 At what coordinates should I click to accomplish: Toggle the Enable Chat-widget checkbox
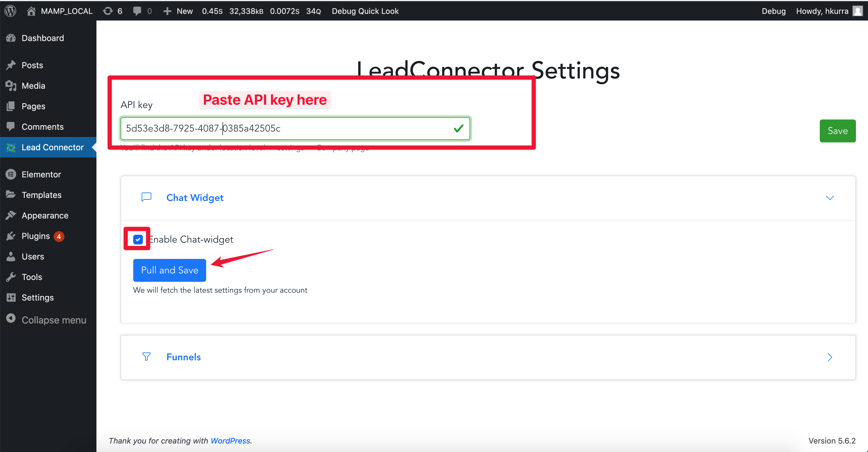click(138, 239)
